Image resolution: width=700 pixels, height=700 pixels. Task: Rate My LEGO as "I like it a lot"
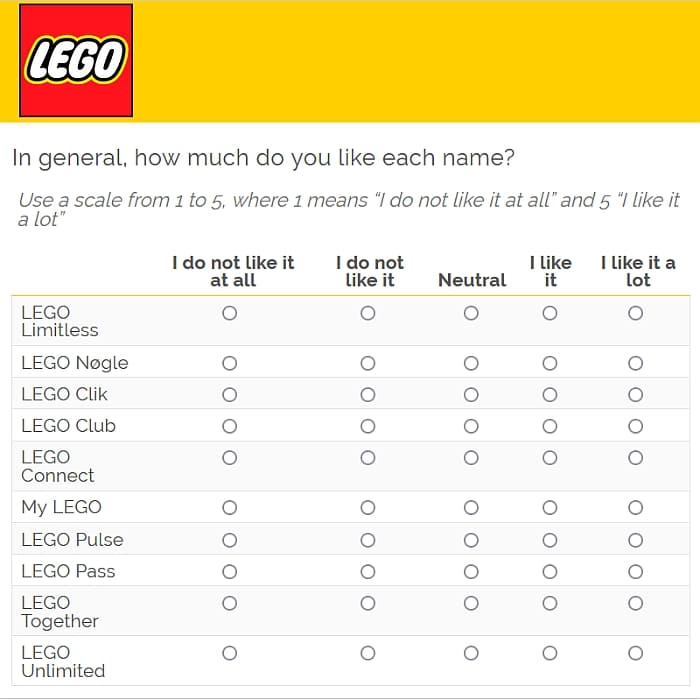[635, 508]
